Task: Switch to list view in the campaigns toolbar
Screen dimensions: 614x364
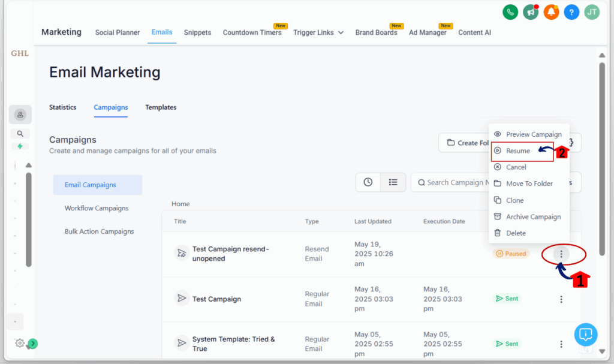Action: (x=393, y=182)
